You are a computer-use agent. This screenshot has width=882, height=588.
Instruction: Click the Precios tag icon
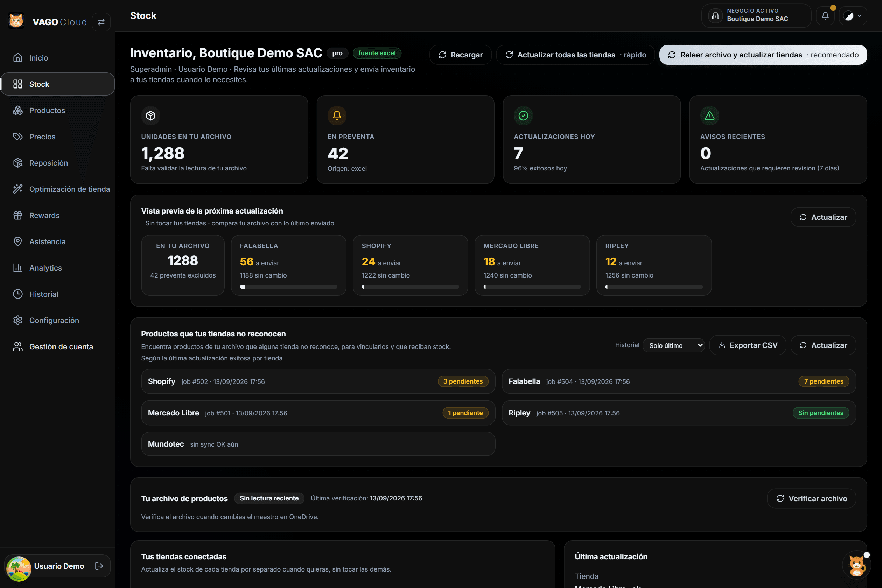[x=17, y=136]
